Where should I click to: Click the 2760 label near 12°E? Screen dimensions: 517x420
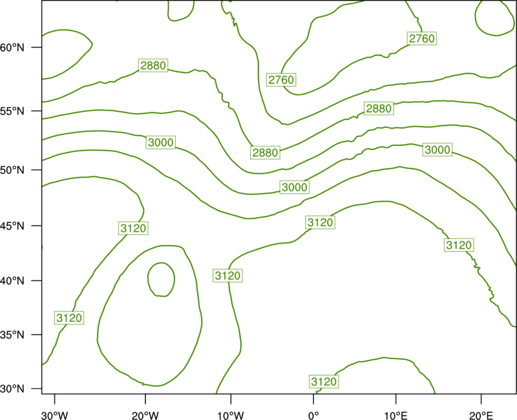coord(422,39)
